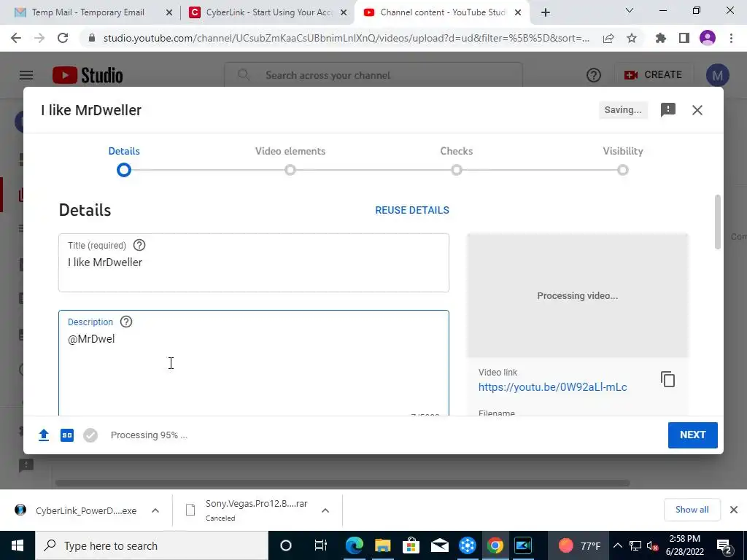Close the CyberLink tab

pos(344,13)
